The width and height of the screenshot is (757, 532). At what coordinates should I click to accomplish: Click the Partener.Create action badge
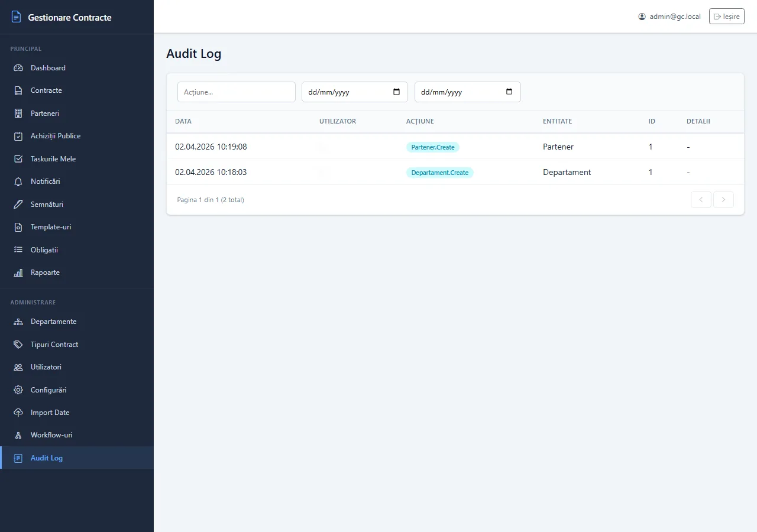point(433,147)
